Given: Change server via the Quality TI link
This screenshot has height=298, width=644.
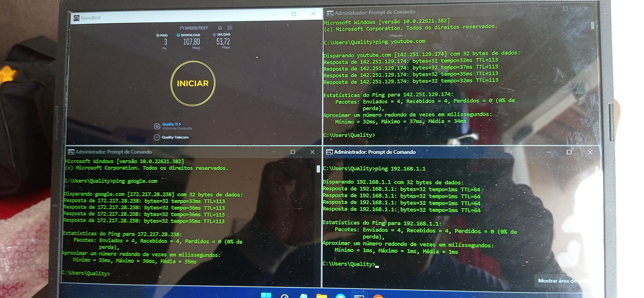Looking at the screenshot, I should click(171, 124).
